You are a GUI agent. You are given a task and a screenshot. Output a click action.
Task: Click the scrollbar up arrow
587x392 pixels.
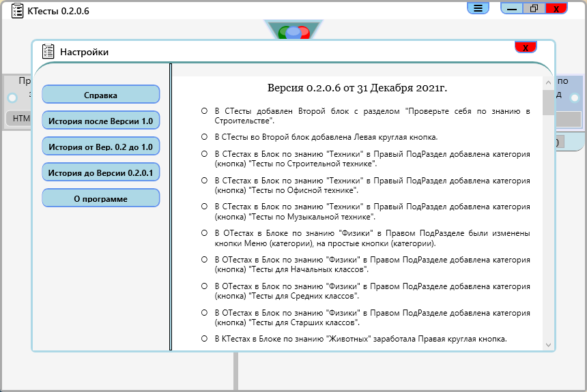pos(548,82)
